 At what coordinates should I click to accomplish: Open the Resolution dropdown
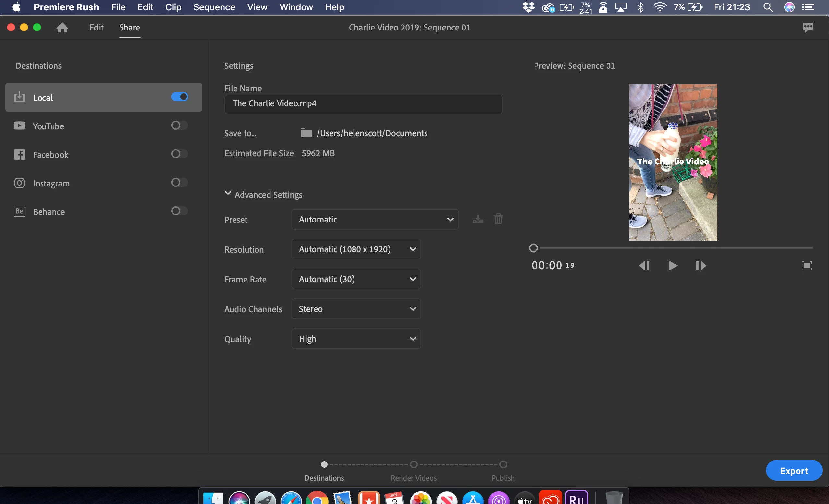click(356, 249)
